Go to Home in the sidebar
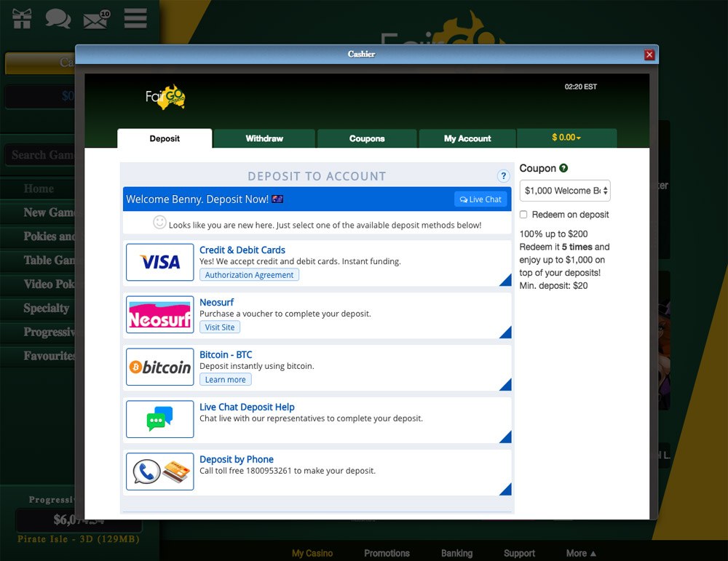Image resolution: width=728 pixels, height=561 pixels. coord(39,189)
